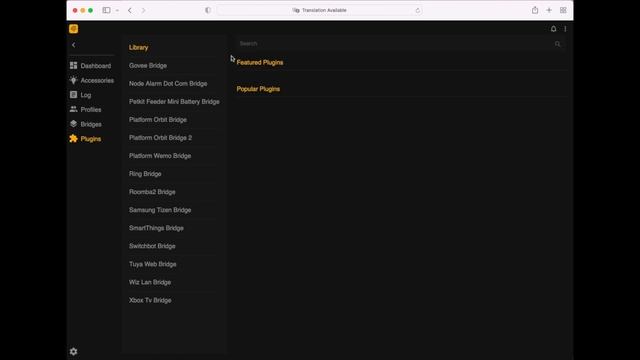640x360 pixels.
Task: Open Petkit Feeder Mini Battery Bridge
Action: 174,101
